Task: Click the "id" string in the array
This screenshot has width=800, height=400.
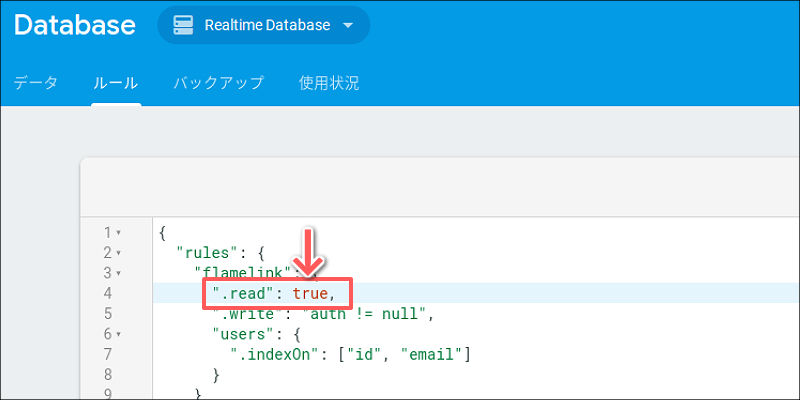Action: pos(365,355)
